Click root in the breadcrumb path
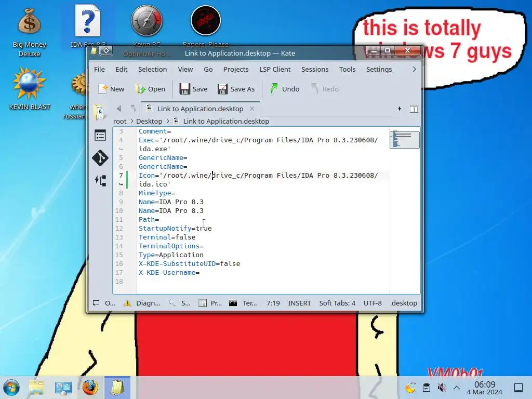Viewport: 532px width, 399px height. (120, 121)
